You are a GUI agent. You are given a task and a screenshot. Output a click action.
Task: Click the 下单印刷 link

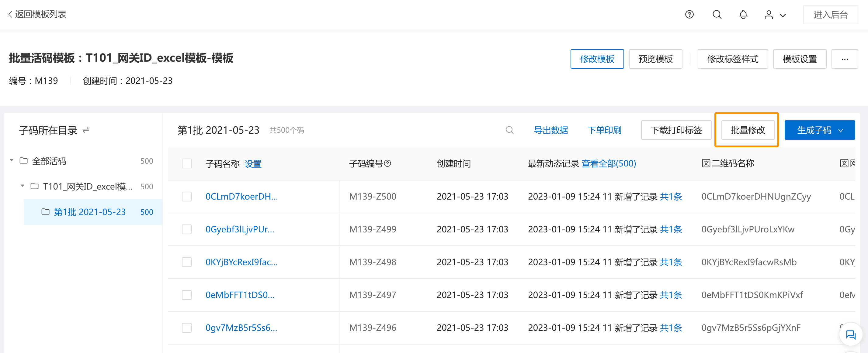[604, 130]
